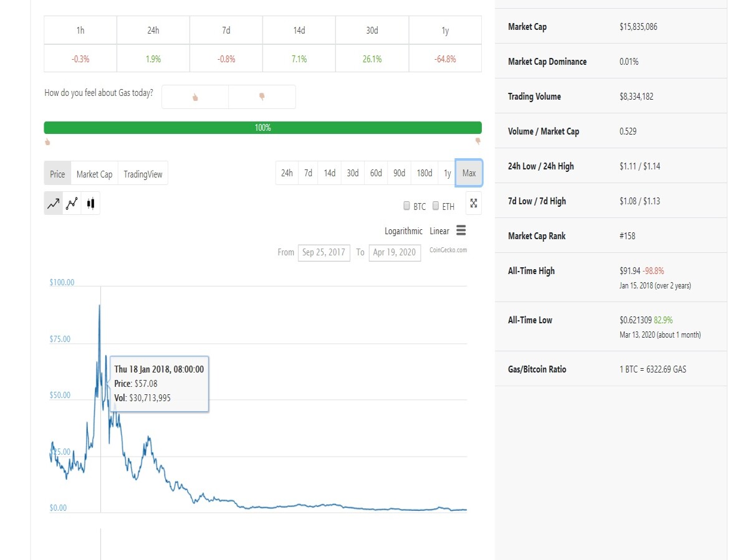The width and height of the screenshot is (748, 560).
Task: Select the 14d chart range
Action: pos(329,173)
